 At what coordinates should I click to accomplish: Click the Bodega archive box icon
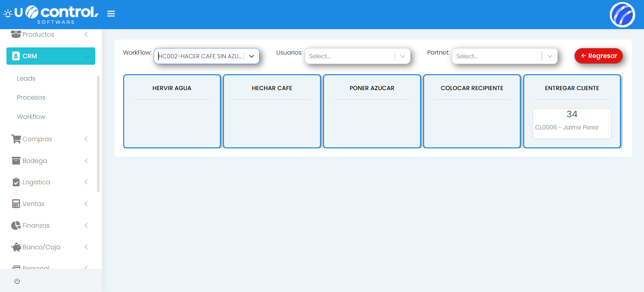point(16,161)
